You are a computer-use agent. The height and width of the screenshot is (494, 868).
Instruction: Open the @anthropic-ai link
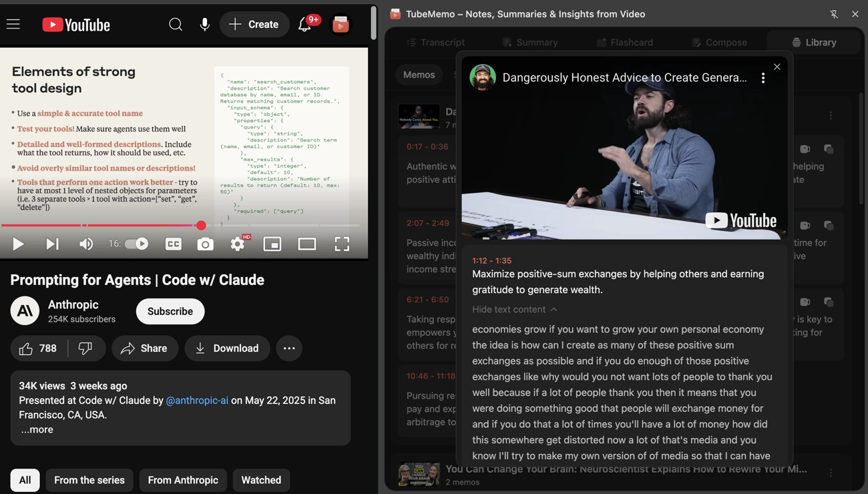pyautogui.click(x=197, y=401)
